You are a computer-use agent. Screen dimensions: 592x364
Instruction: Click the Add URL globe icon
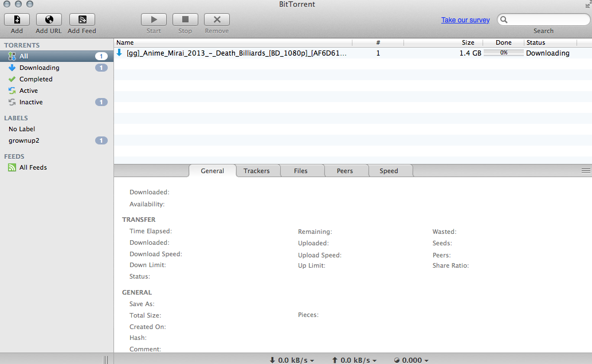[49, 19]
